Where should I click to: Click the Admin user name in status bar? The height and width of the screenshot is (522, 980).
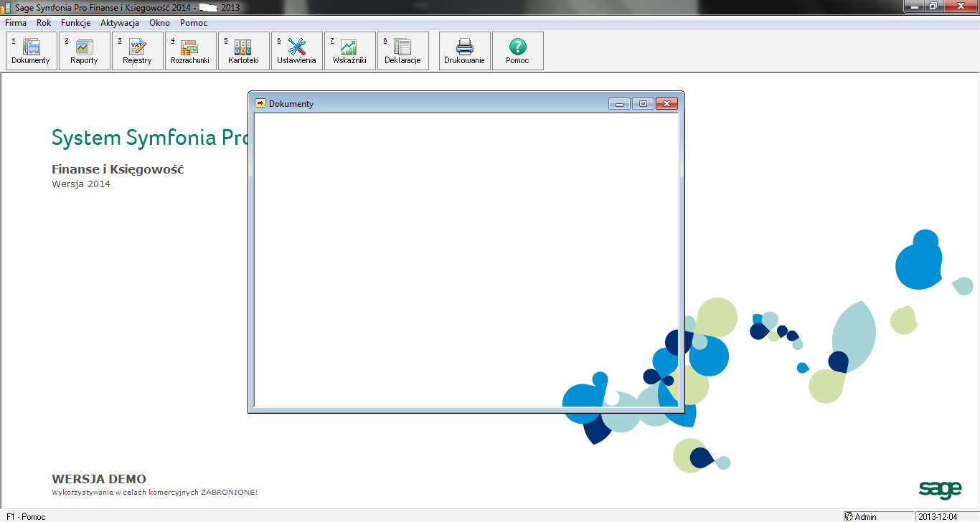(x=866, y=516)
